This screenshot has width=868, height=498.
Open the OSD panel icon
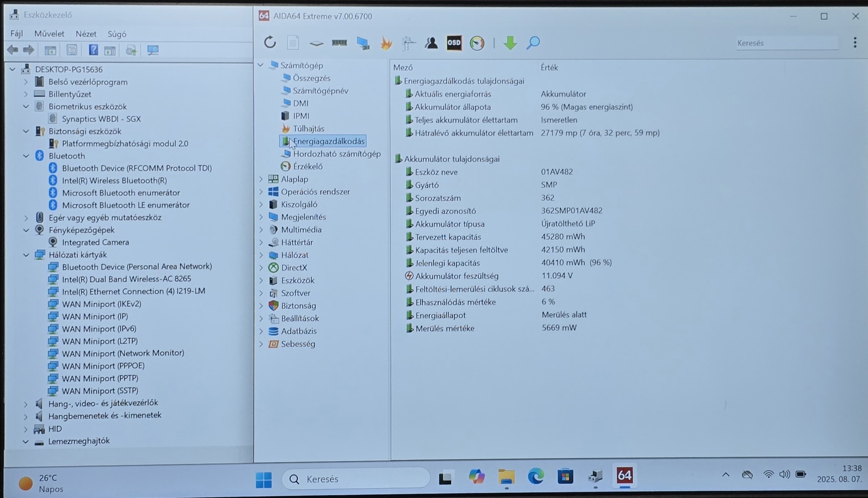click(454, 43)
